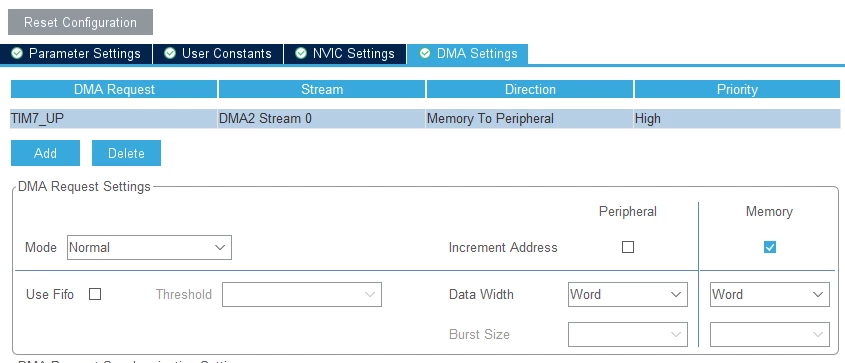
Task: Open the User Constants tab
Action: point(218,53)
